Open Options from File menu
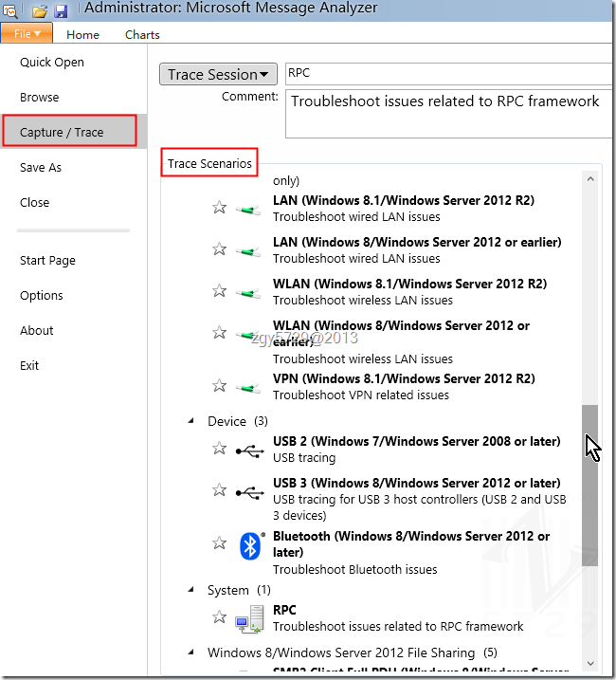This screenshot has height=680, width=616. [42, 295]
